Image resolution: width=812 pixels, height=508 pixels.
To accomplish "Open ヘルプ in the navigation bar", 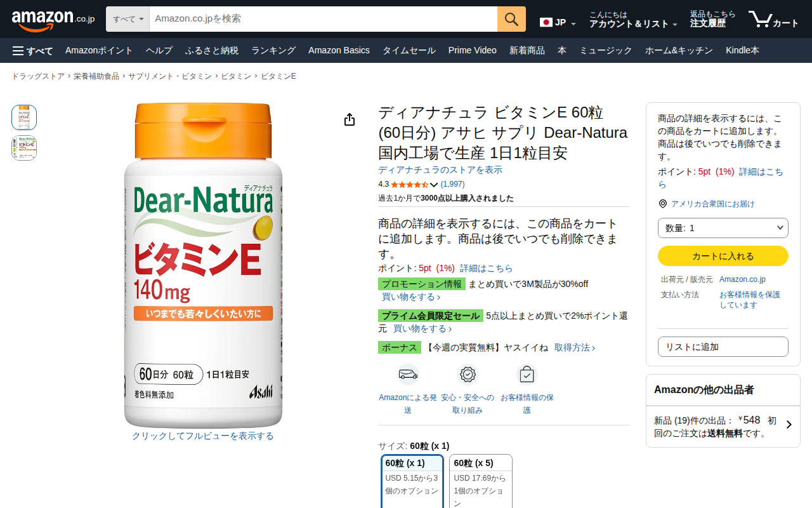I will pyautogui.click(x=159, y=51).
